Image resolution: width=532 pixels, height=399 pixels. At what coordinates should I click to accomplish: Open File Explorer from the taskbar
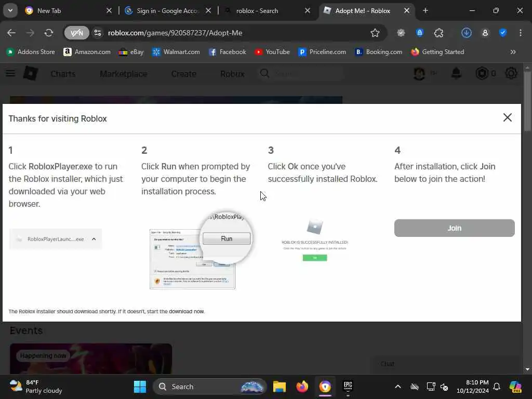click(279, 387)
